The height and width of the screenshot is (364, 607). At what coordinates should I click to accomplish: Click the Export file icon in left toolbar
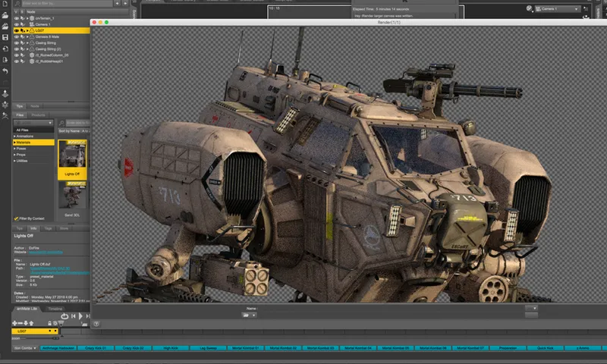[x=5, y=60]
